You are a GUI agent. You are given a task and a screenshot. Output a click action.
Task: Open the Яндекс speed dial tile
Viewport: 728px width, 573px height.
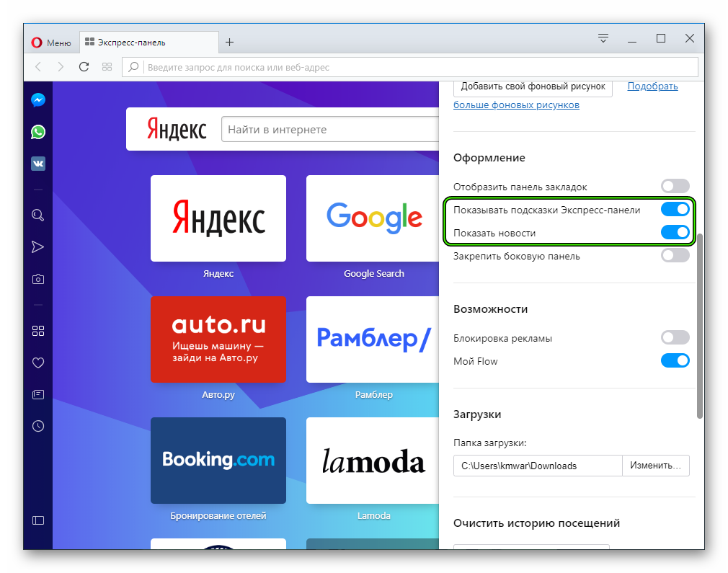(x=218, y=218)
